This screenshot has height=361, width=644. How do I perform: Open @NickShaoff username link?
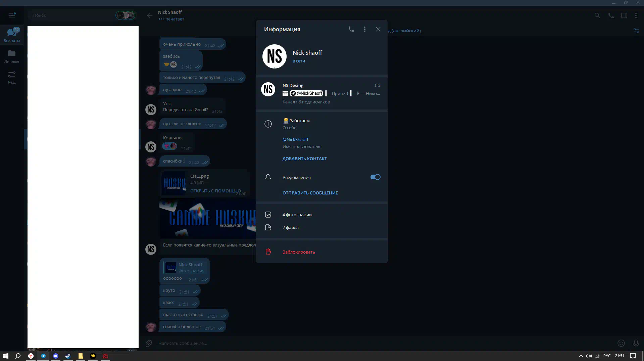pos(295,139)
